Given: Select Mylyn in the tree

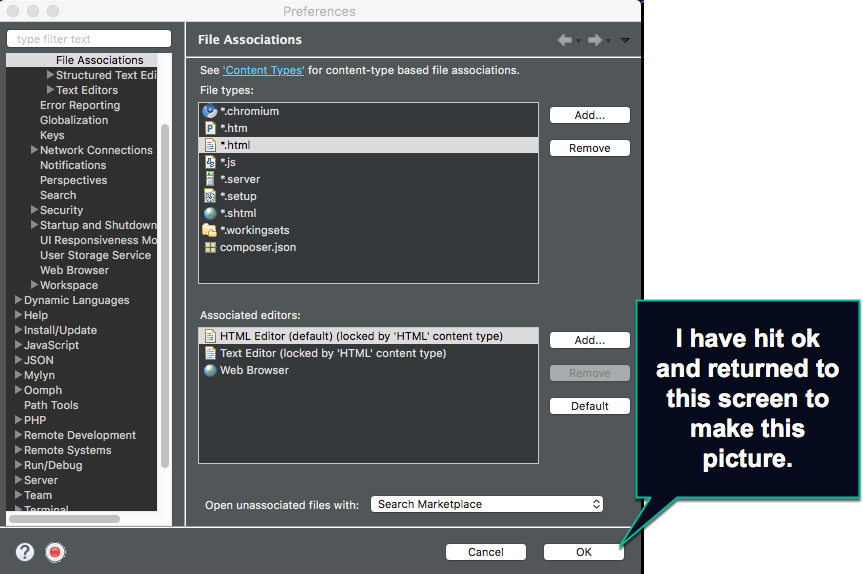Looking at the screenshot, I should (x=39, y=375).
